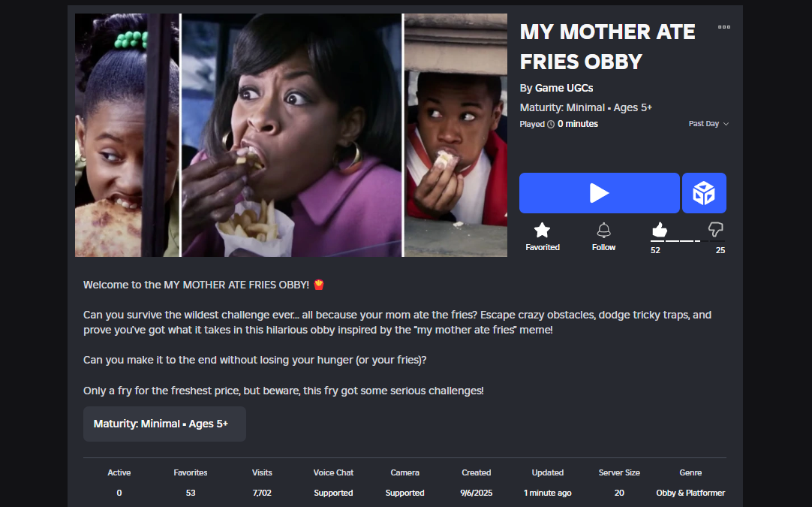This screenshot has width=812, height=507.
Task: Click the like-dislike ratio bar
Action: coord(687,241)
